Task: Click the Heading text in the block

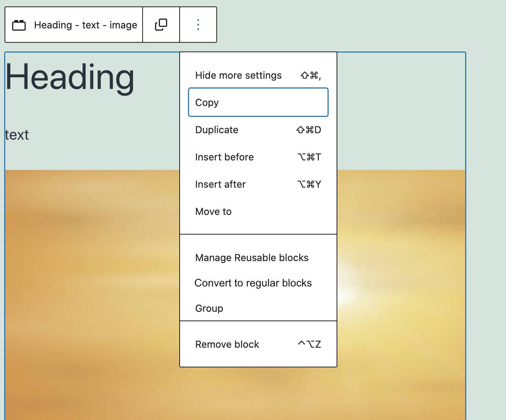Action: [70, 78]
